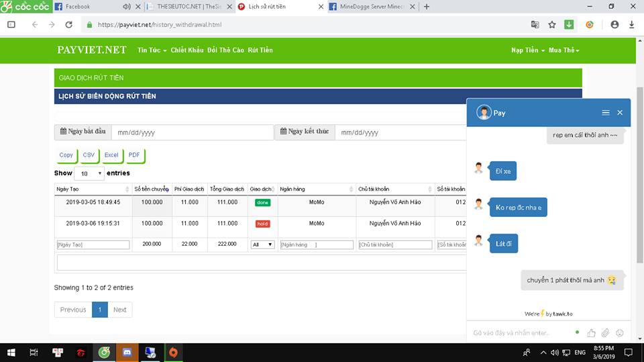644x362 pixels.
Task: Click the multicolor extension icon beside download icon
Action: click(x=590, y=25)
